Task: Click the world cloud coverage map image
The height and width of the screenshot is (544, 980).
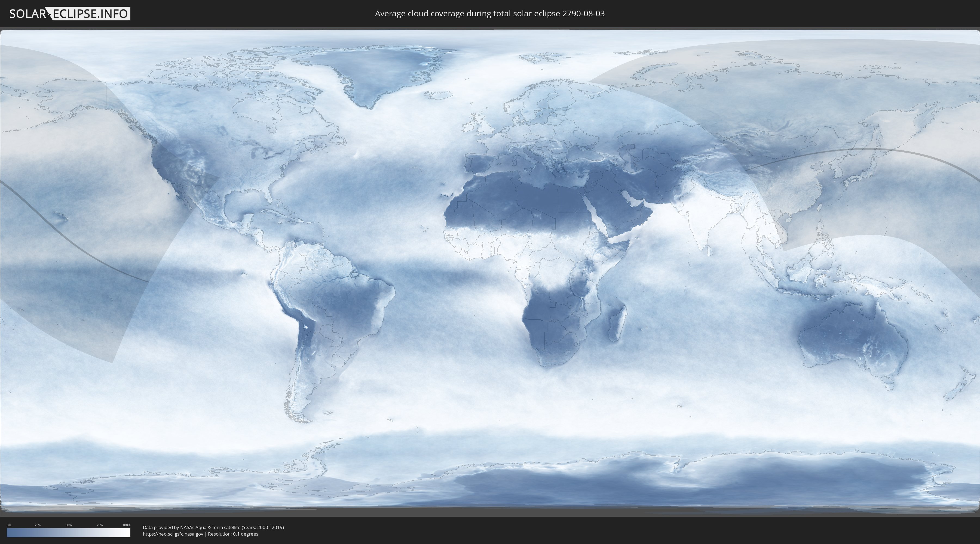Action: click(x=490, y=272)
